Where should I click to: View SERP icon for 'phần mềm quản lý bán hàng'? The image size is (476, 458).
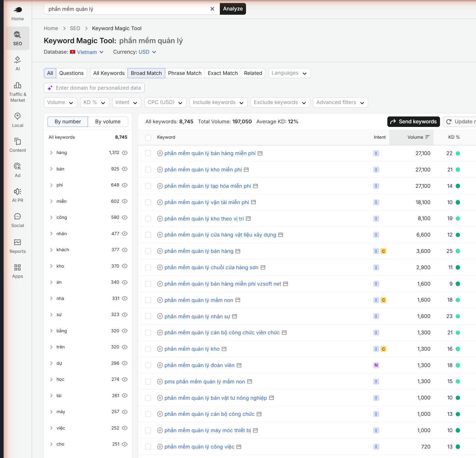238,251
